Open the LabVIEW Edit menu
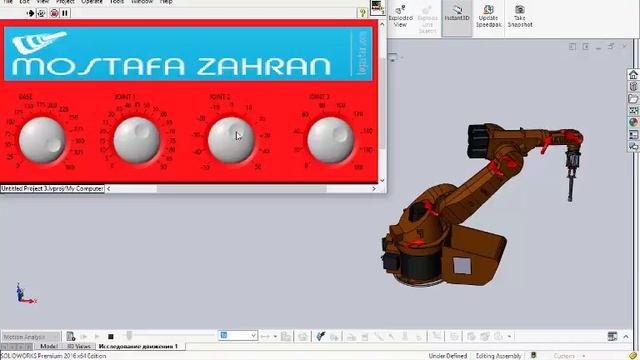The width and height of the screenshot is (640, 360). [x=24, y=2]
